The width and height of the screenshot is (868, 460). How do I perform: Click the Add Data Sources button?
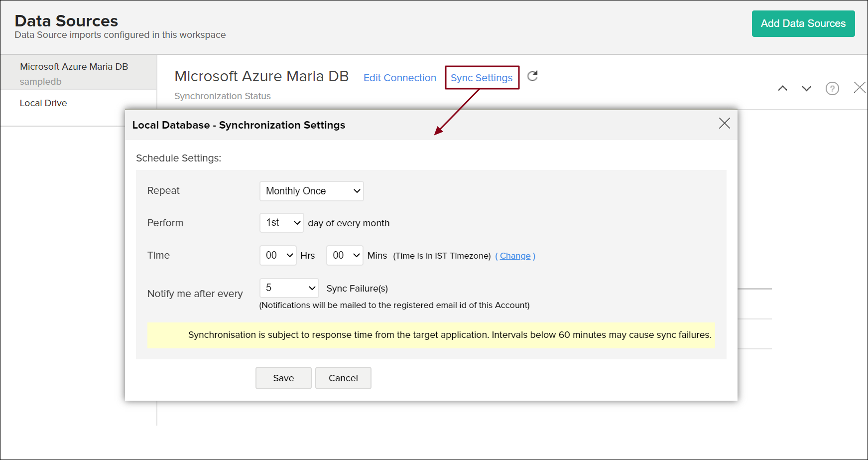click(x=803, y=23)
